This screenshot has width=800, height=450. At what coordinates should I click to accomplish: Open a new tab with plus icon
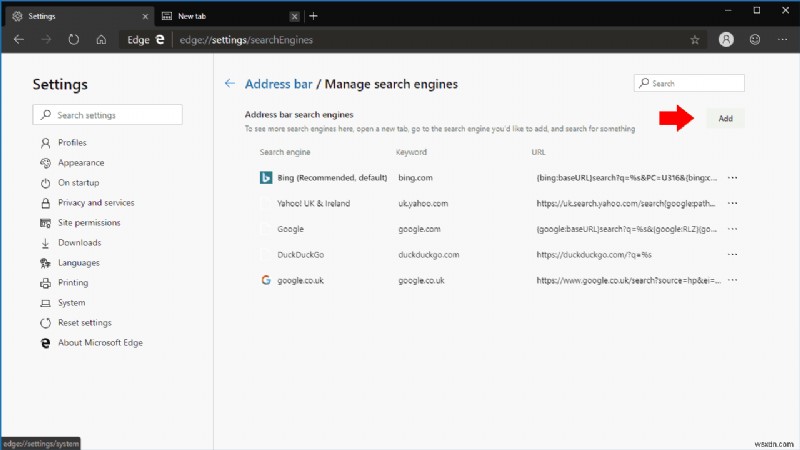(313, 16)
